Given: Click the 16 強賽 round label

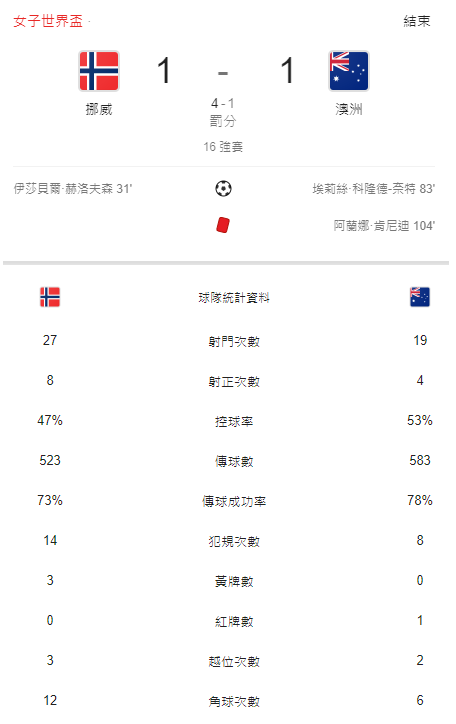Looking at the screenshot, I should click(223, 147).
